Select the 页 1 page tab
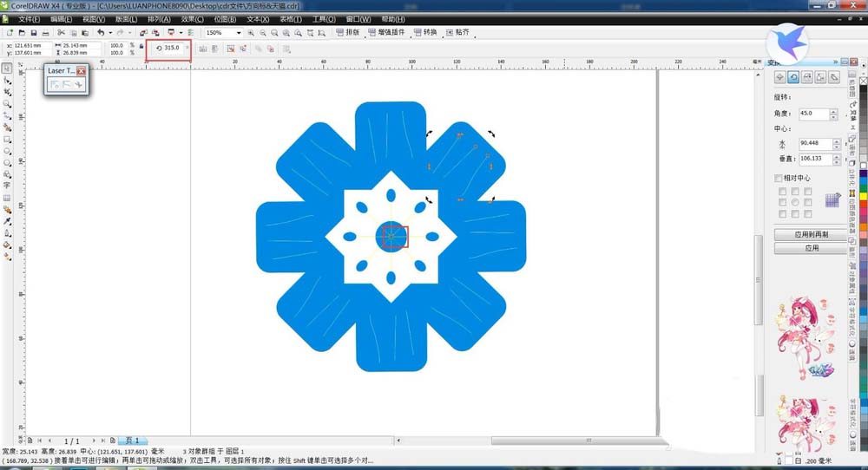The image size is (868, 470). 132,441
